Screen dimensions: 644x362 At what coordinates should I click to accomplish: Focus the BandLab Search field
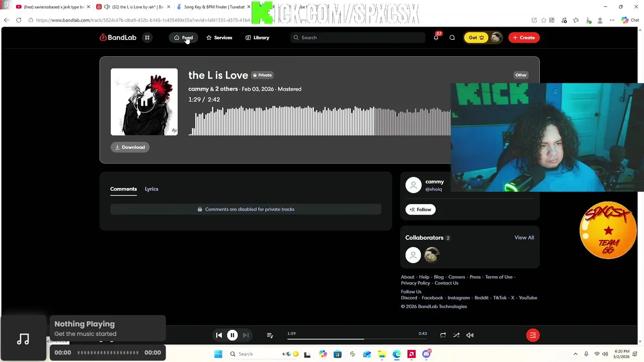(x=357, y=38)
